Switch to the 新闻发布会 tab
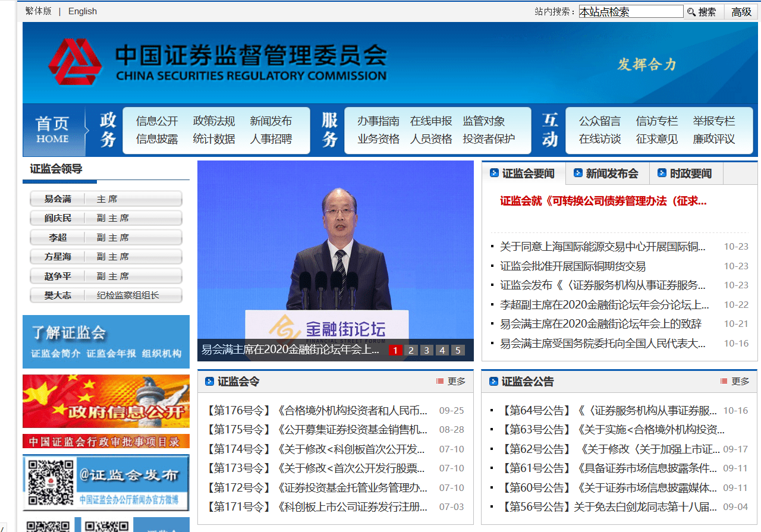 tap(608, 173)
